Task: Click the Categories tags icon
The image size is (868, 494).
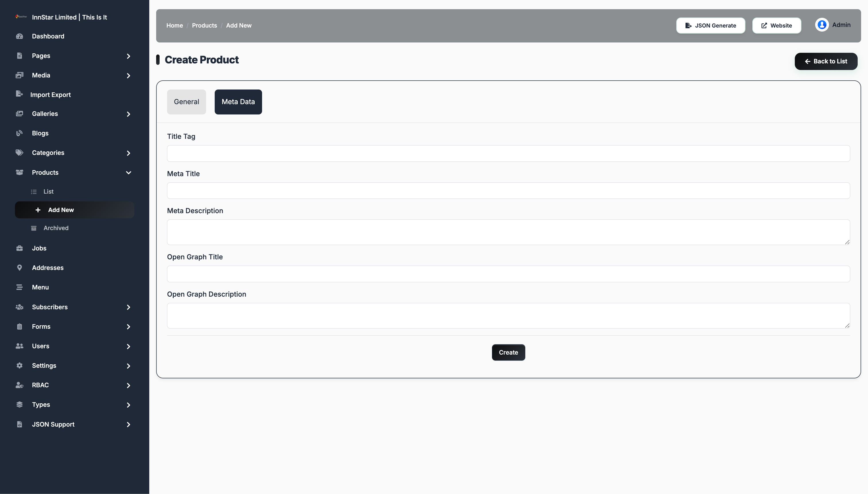Action: 20,153
